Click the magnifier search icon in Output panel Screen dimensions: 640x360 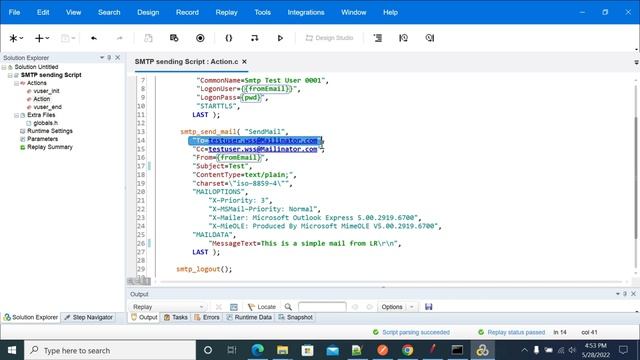click(x=288, y=307)
